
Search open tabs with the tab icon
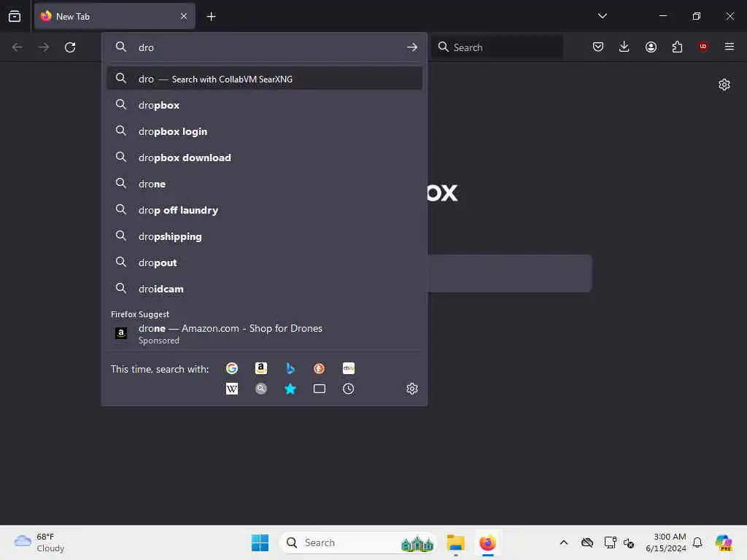click(320, 389)
